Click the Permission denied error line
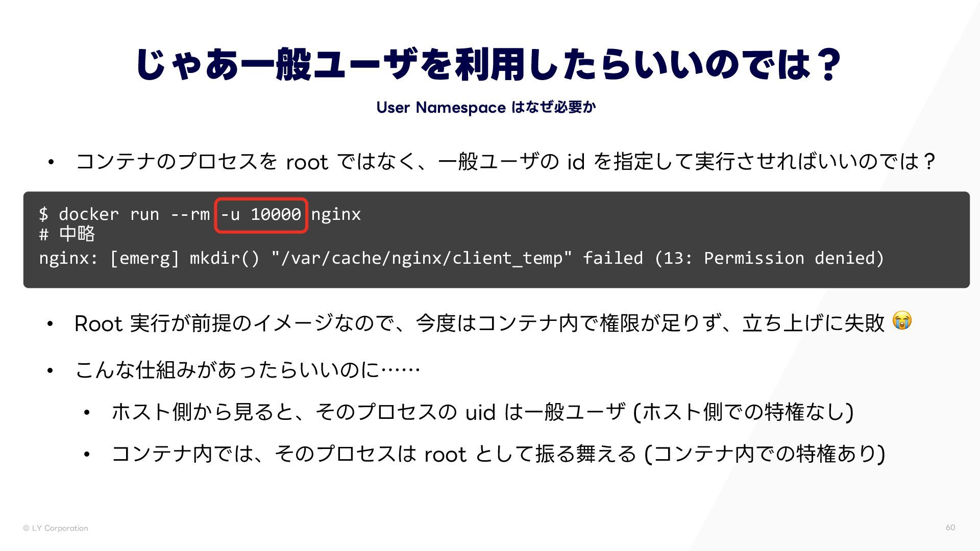980x551 pixels. coord(461,258)
